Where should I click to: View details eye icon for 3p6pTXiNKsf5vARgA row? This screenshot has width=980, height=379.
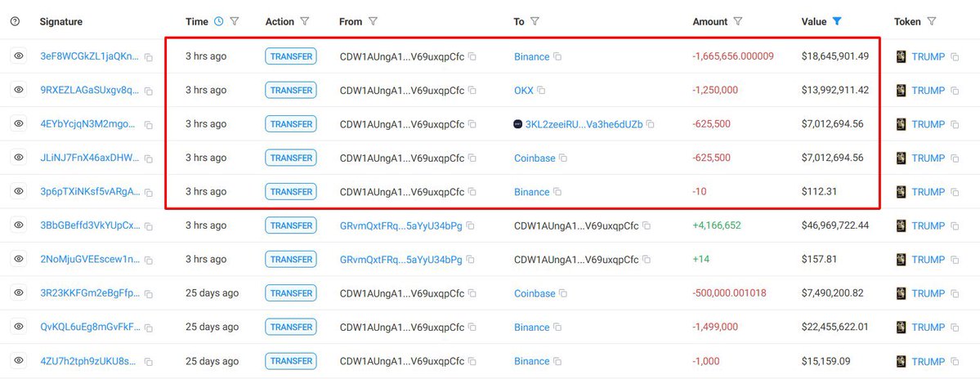(19, 191)
